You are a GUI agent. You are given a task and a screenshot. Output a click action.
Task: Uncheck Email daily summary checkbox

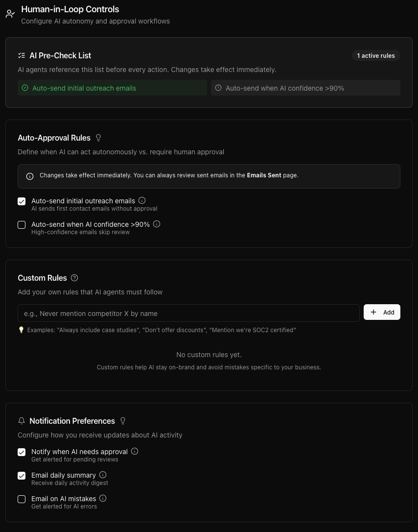click(x=22, y=476)
